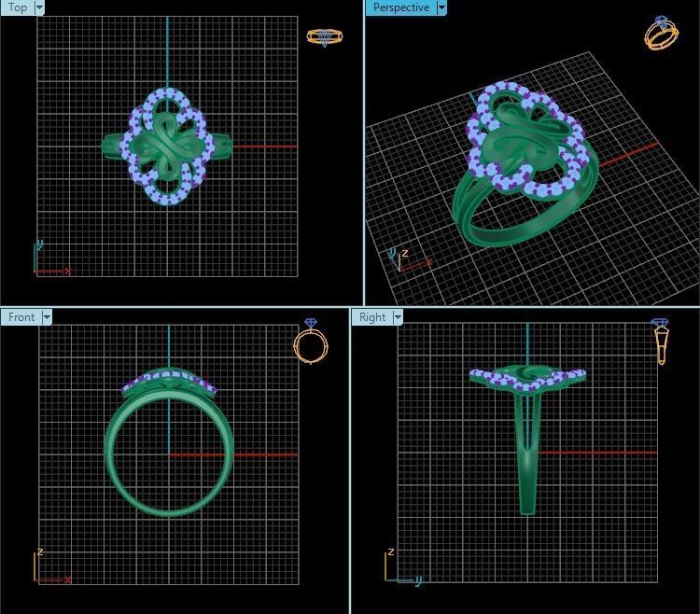Open the Front viewport dropdown arrow
The image size is (700, 614).
click(47, 317)
